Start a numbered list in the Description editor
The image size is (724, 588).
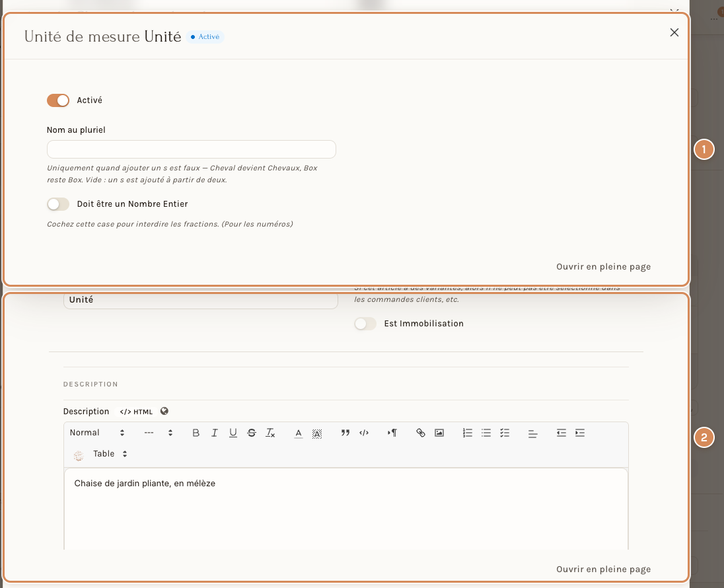[x=467, y=433]
